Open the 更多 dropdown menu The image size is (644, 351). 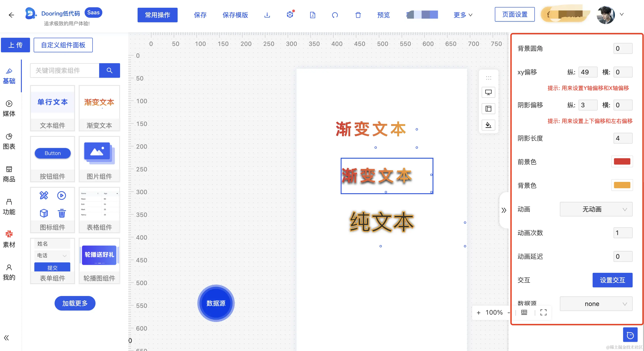(x=463, y=15)
